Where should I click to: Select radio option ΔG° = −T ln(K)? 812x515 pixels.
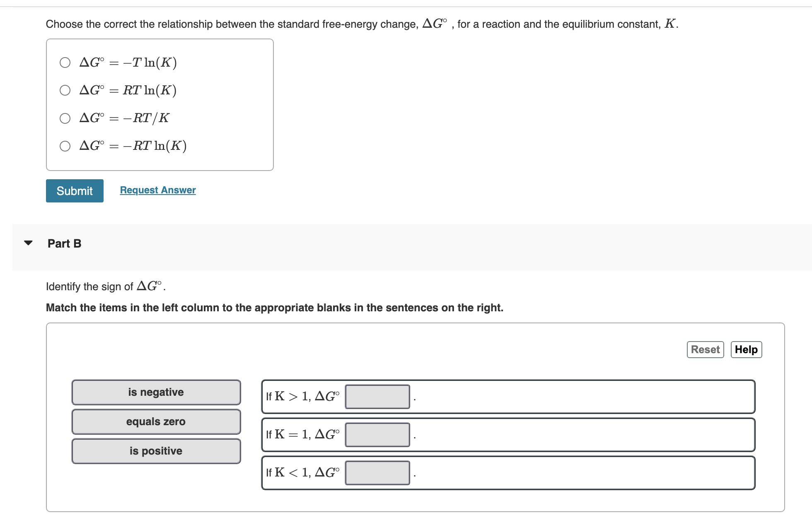(65, 63)
